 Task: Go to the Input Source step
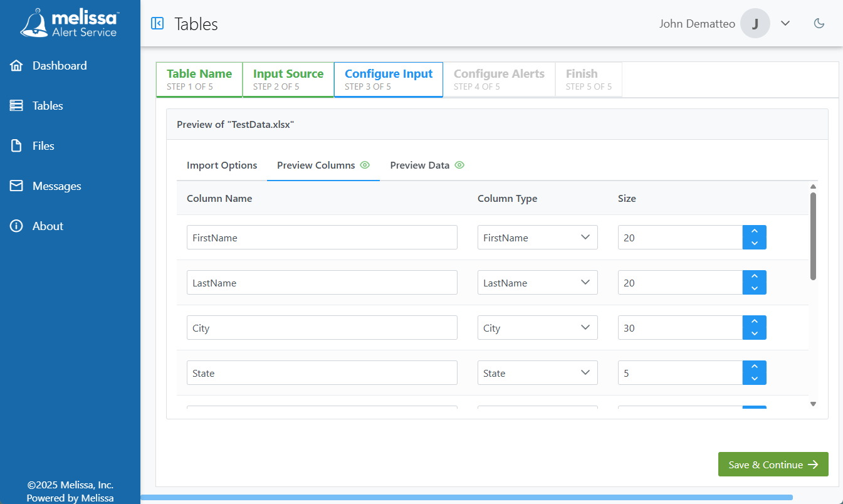(x=288, y=79)
